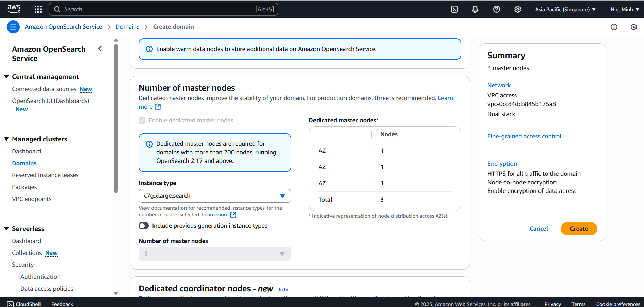This screenshot has width=644, height=307.
Task: Open Managed clusters Dashboard
Action: click(27, 151)
